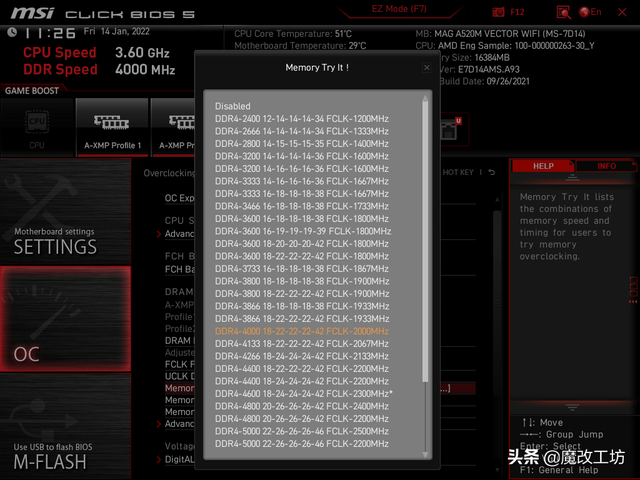
Task: Select DDR4-3200 14-14-14-14-36 FCLK-1600MHz
Action: [302, 156]
